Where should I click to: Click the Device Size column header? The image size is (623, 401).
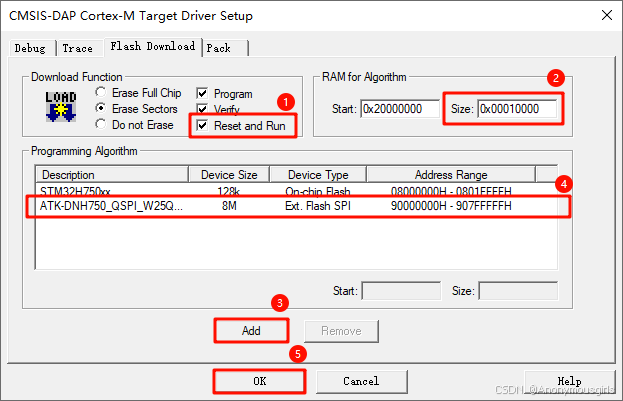click(x=229, y=174)
